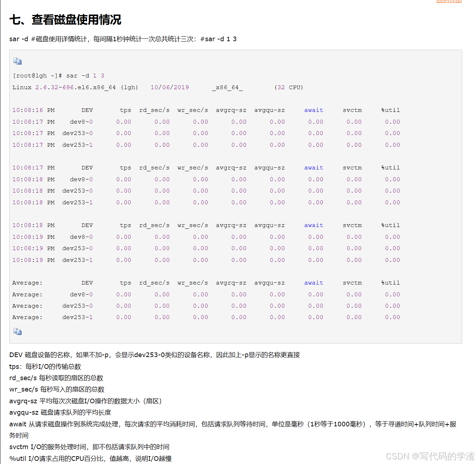476x464 pixels.
Task: Click avgqu-sz header in the 10:08:18 PM row
Action: (269, 225)
